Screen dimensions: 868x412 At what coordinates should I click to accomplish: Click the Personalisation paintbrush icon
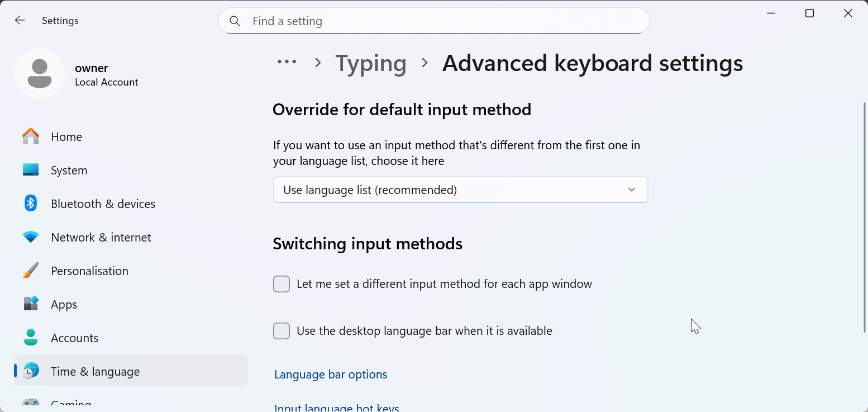[31, 271]
